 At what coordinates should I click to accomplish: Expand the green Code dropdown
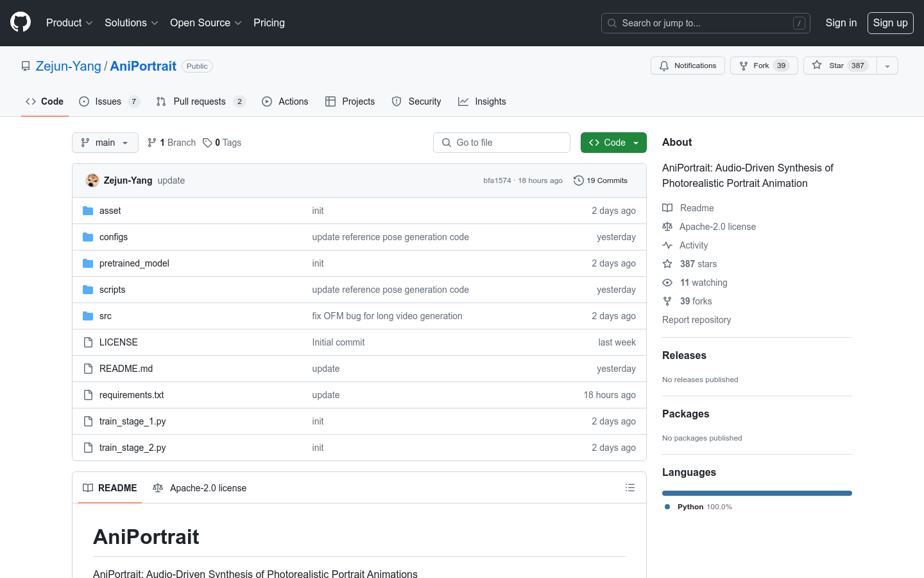(x=613, y=143)
